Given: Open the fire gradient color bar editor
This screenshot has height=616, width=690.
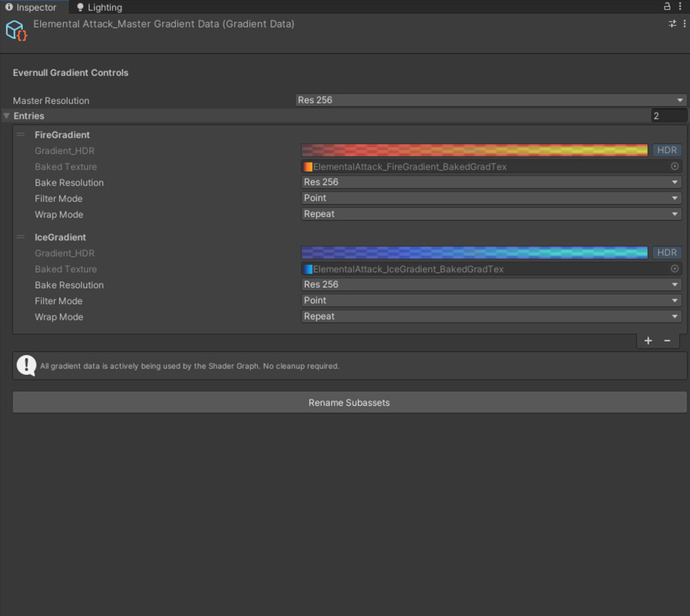Looking at the screenshot, I should coord(474,150).
